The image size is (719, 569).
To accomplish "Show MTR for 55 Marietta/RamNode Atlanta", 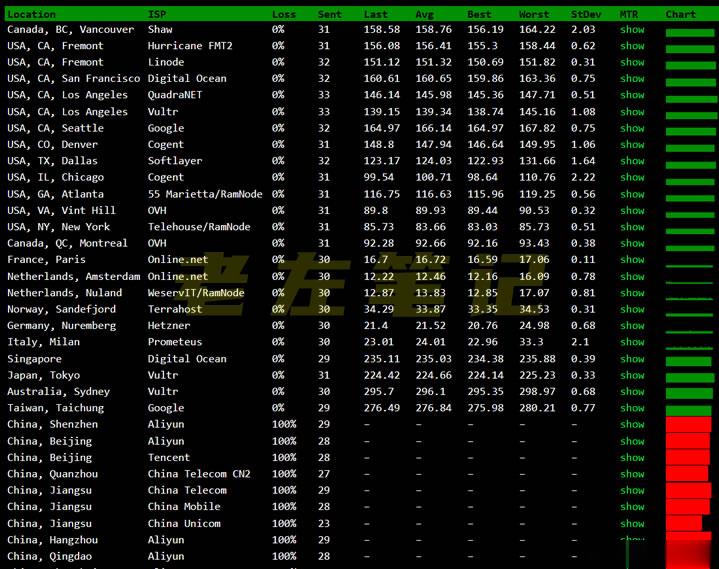I will pos(632,194).
